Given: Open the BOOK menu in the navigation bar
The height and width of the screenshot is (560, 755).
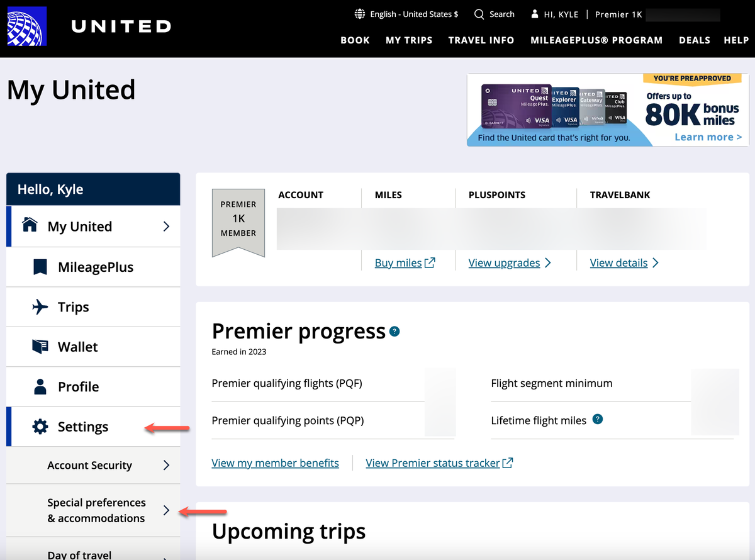Looking at the screenshot, I should click(355, 40).
